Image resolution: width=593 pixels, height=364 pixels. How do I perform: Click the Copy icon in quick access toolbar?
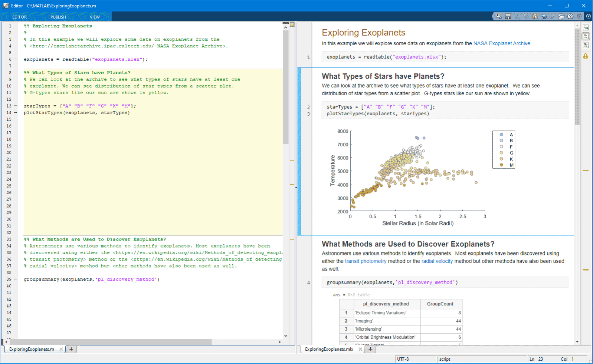(x=526, y=16)
